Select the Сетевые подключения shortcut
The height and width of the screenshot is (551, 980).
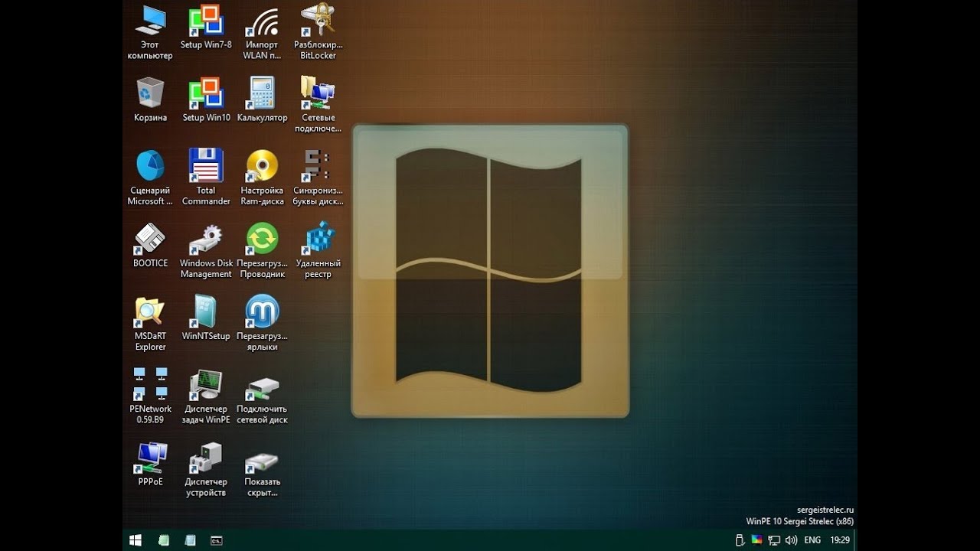[x=318, y=104]
